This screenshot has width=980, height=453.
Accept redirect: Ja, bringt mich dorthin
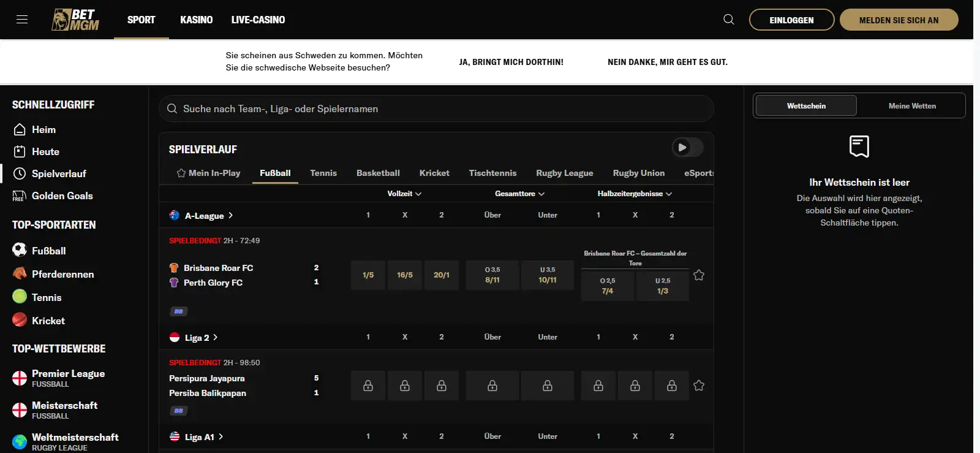coord(511,62)
